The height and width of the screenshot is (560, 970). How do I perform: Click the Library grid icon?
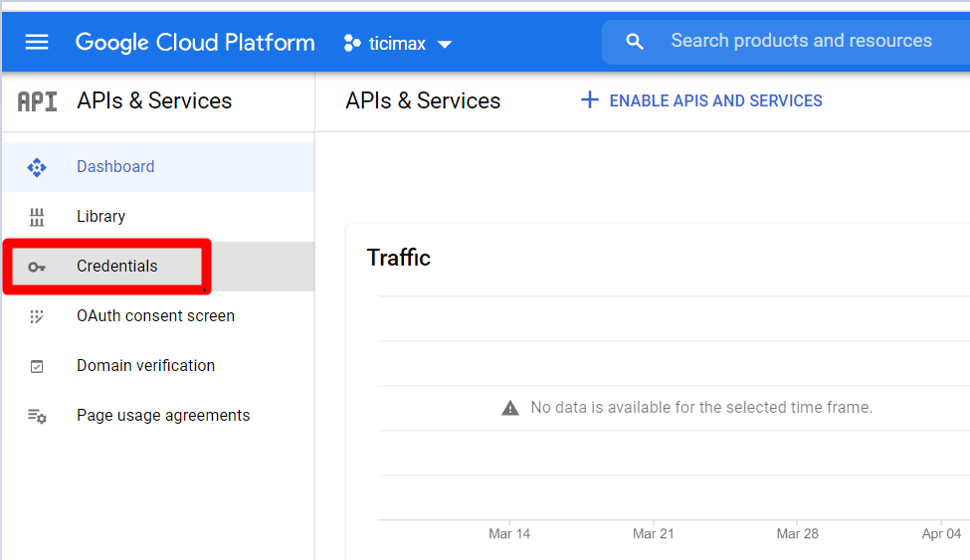pos(37,217)
